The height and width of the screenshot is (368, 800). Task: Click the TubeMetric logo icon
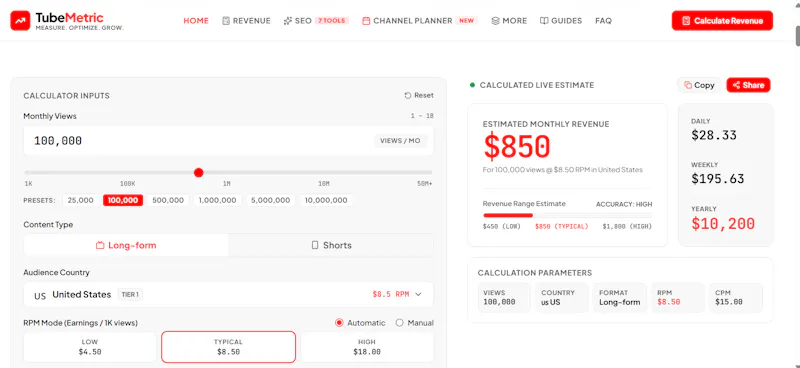pos(20,21)
